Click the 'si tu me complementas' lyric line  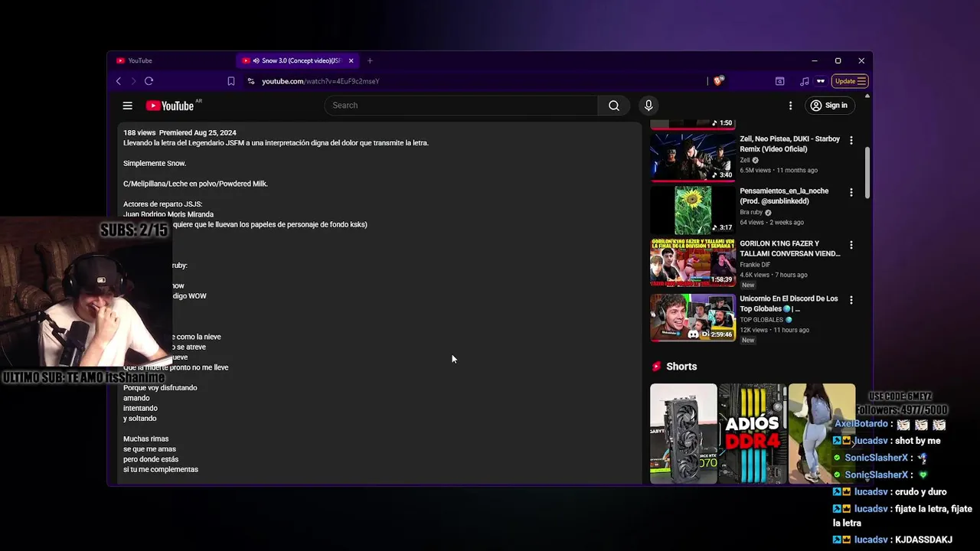pyautogui.click(x=161, y=470)
